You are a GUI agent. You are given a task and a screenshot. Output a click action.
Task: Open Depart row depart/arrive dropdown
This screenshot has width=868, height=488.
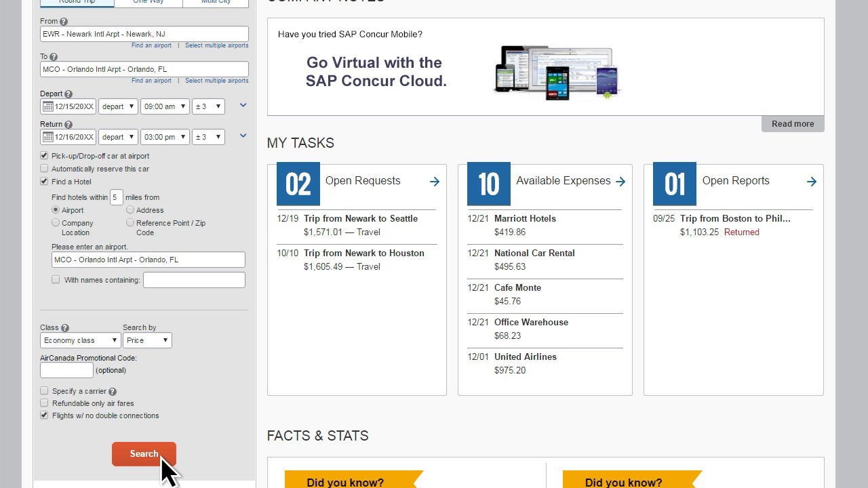click(x=118, y=106)
